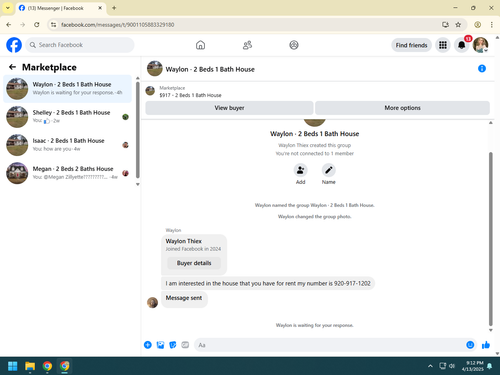Click the conversation scrollbar thumb
The height and width of the screenshot is (375, 500).
pos(491,239)
